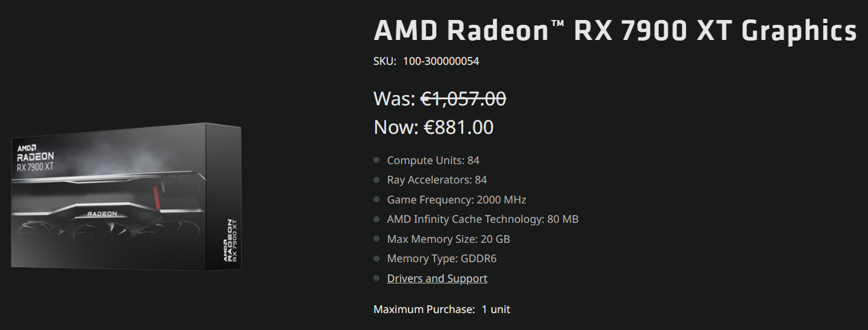The height and width of the screenshot is (330, 868).
Task: Click the AMD Radeon RX 7900 XT Graphics title
Action: 615,31
